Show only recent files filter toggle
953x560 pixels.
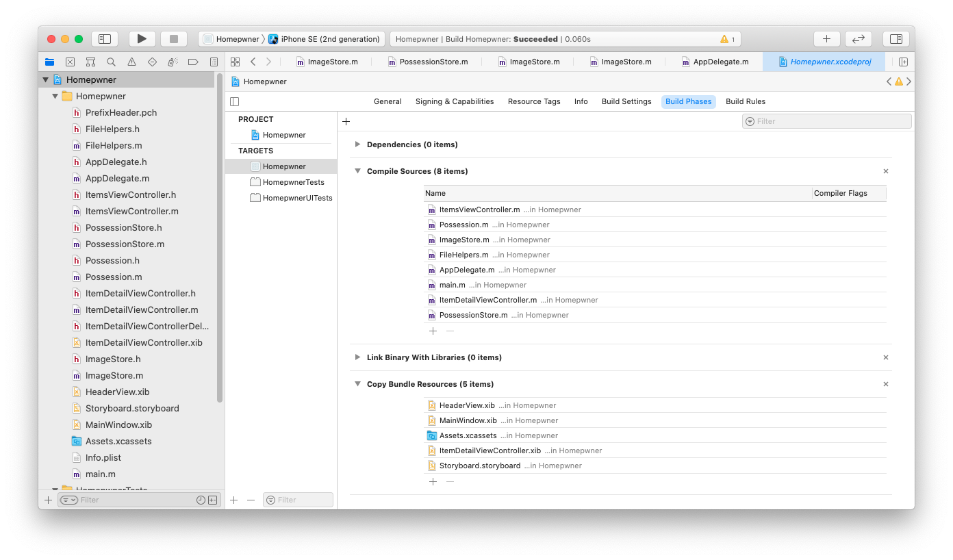coord(201,500)
